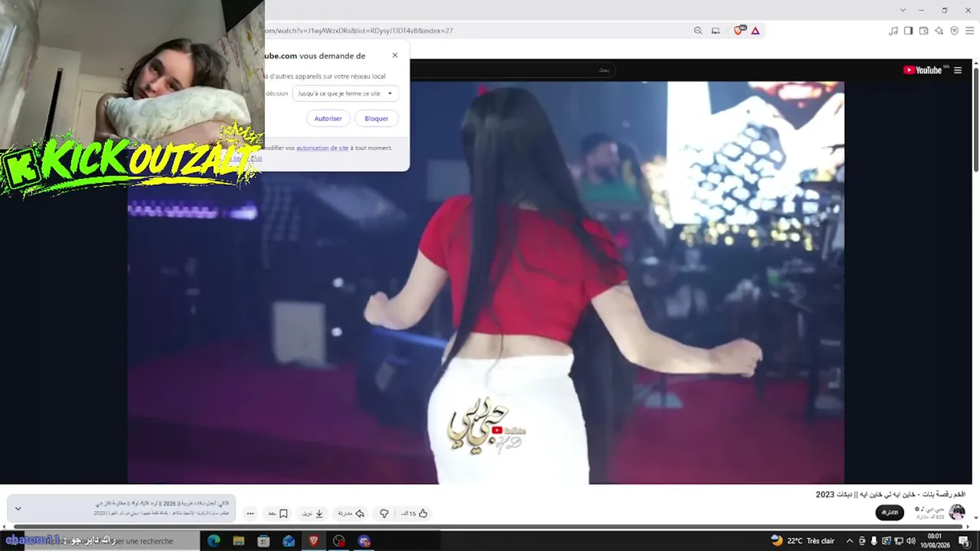Open the 'autorisation de site' link
The image size is (980, 551).
click(322, 148)
